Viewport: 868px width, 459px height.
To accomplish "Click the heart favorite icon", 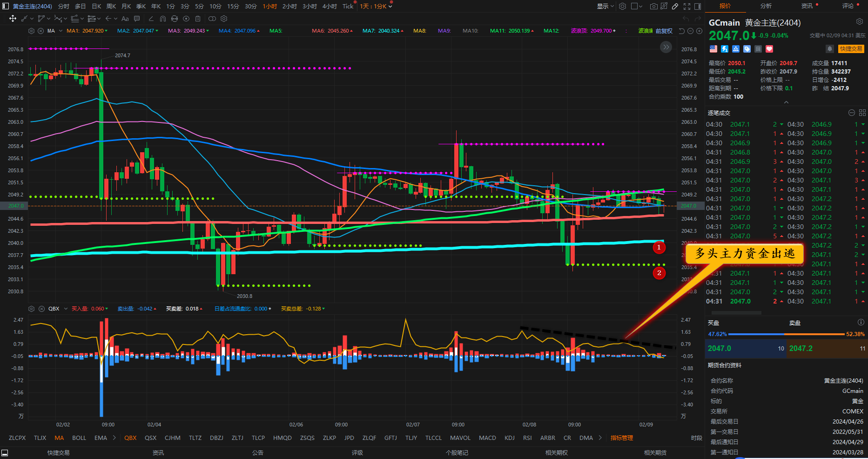I will point(769,49).
